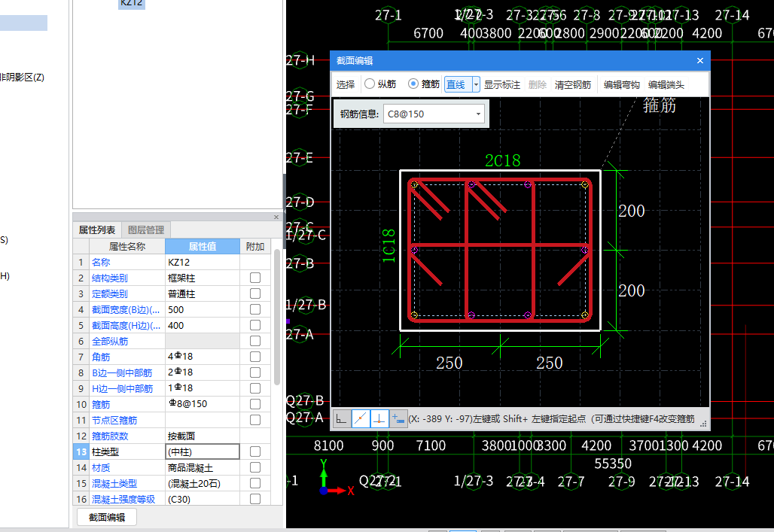Viewport: 774px width, 532px height.
Task: Tick the 附加 checkbox for 截面宽度(B边)
Action: (x=255, y=309)
